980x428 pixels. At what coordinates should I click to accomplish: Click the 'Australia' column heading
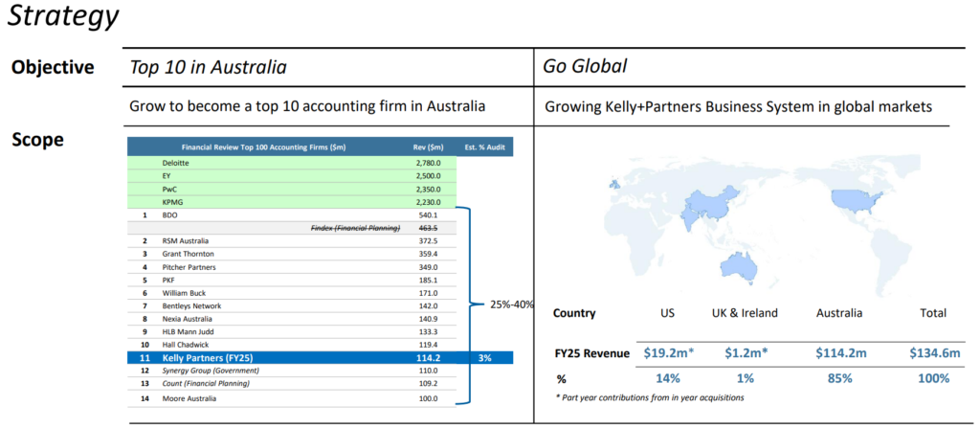click(x=839, y=313)
